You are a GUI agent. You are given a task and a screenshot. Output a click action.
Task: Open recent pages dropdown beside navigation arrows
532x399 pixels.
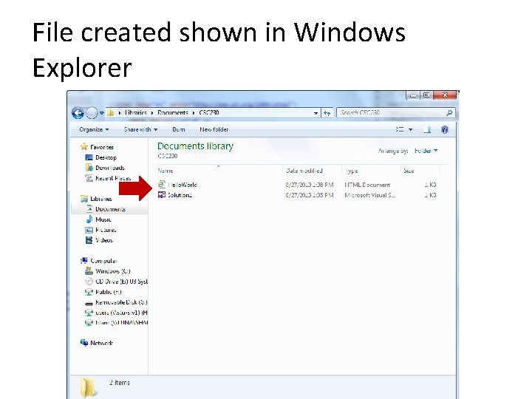(x=101, y=113)
